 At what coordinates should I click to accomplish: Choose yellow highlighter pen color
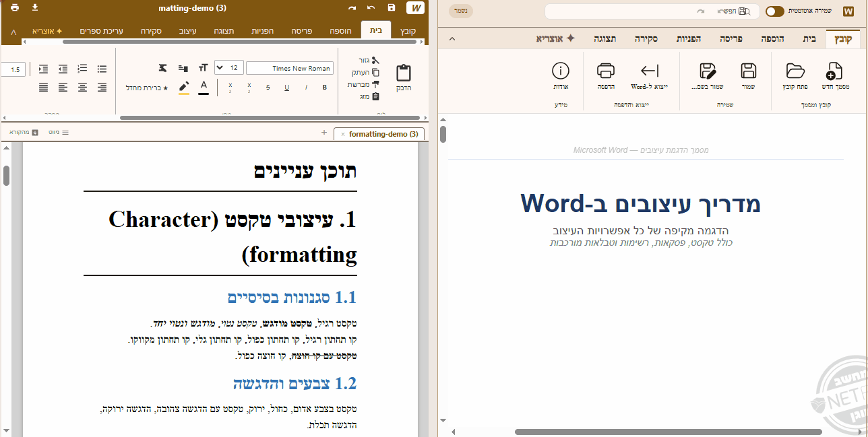(184, 88)
